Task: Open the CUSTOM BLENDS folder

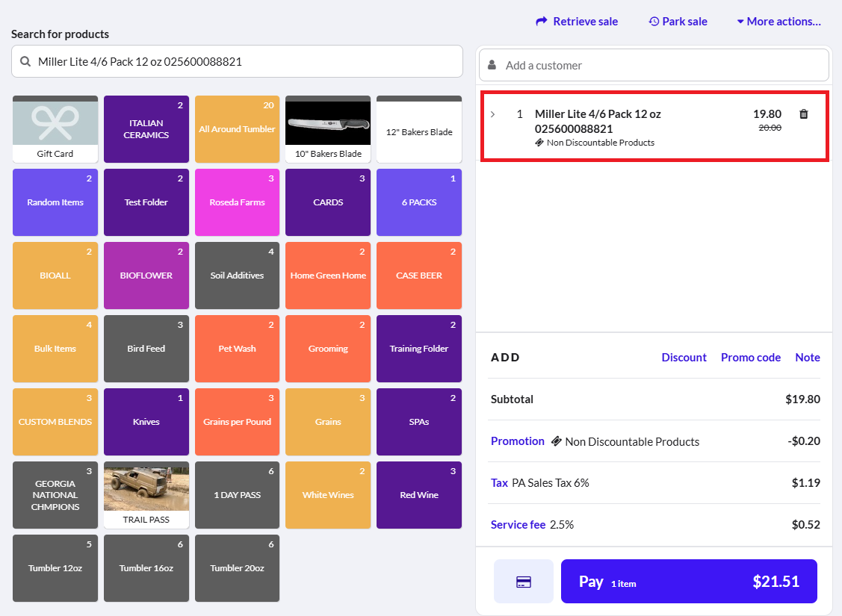Action: [x=55, y=422]
